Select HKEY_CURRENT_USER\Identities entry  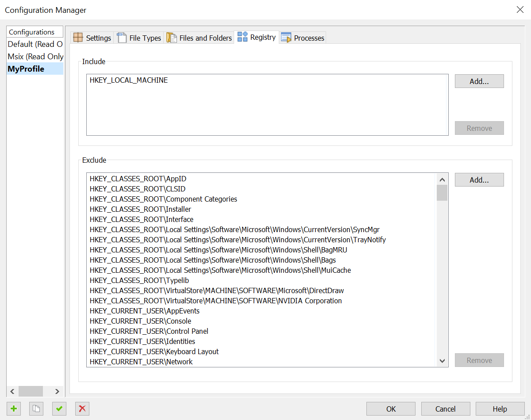point(142,342)
